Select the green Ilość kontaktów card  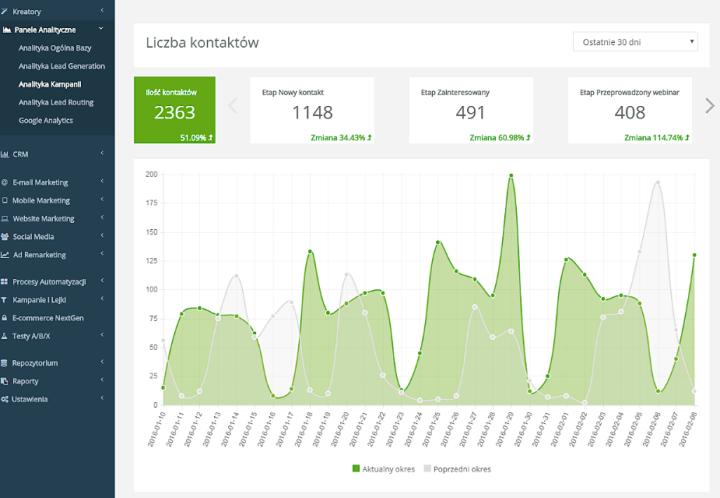[174, 110]
